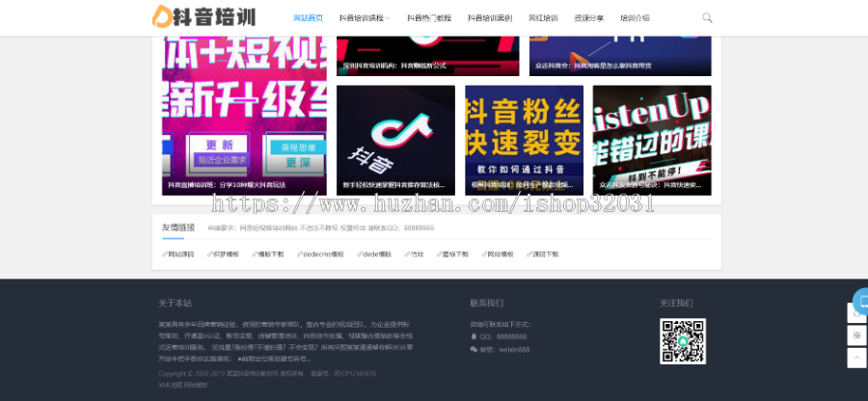Click the 友情链接 section heading
This screenshot has height=401, width=868.
click(178, 227)
